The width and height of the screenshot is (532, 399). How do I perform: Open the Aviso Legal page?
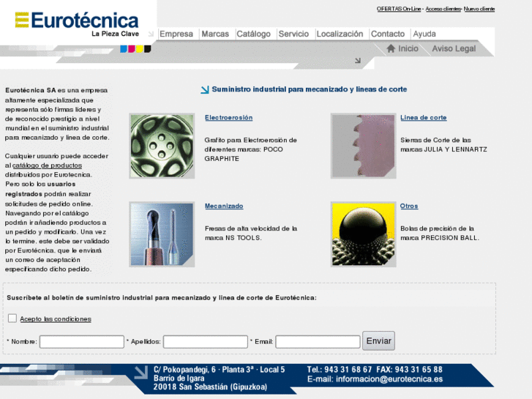tap(454, 48)
